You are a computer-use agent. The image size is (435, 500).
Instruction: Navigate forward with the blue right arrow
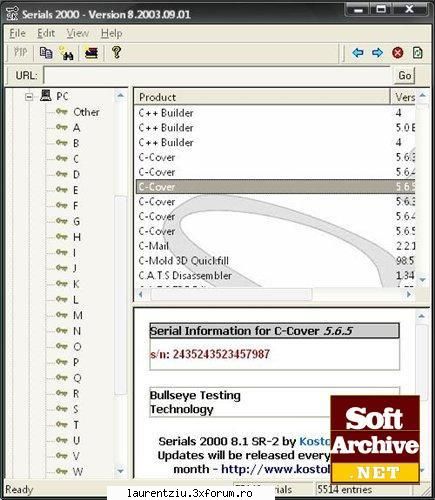pyautogui.click(x=377, y=53)
